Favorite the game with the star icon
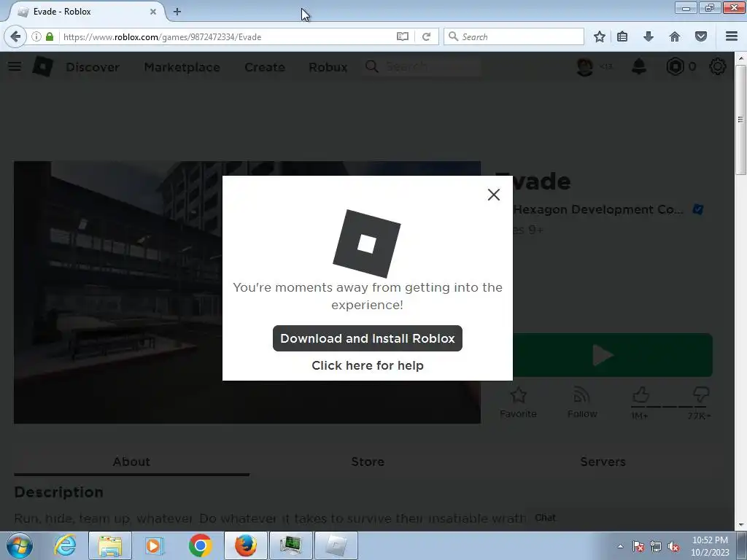This screenshot has width=747, height=560. click(x=519, y=395)
